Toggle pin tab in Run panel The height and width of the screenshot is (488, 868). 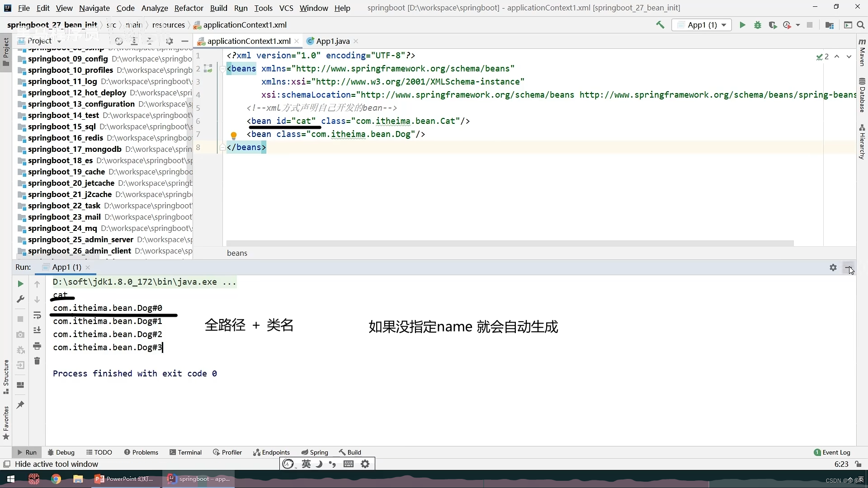coord(20,405)
